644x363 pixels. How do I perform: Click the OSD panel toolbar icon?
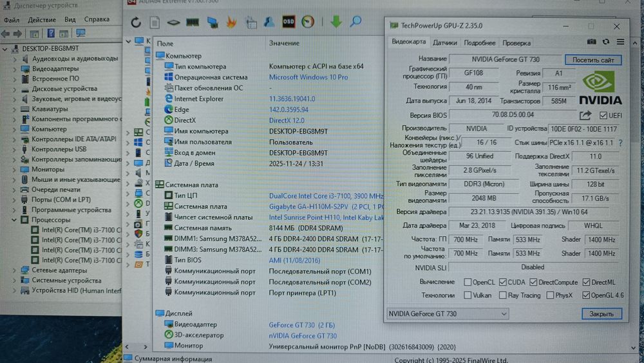click(289, 22)
